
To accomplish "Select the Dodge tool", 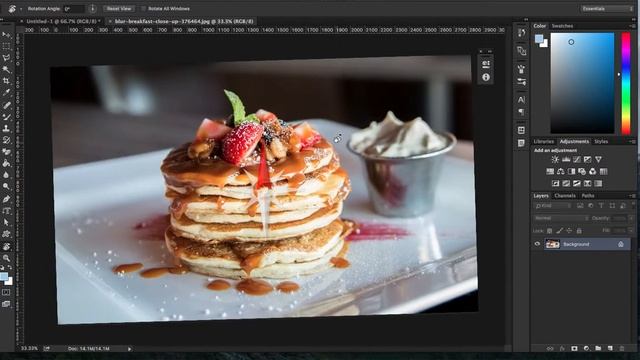I will 6,187.
